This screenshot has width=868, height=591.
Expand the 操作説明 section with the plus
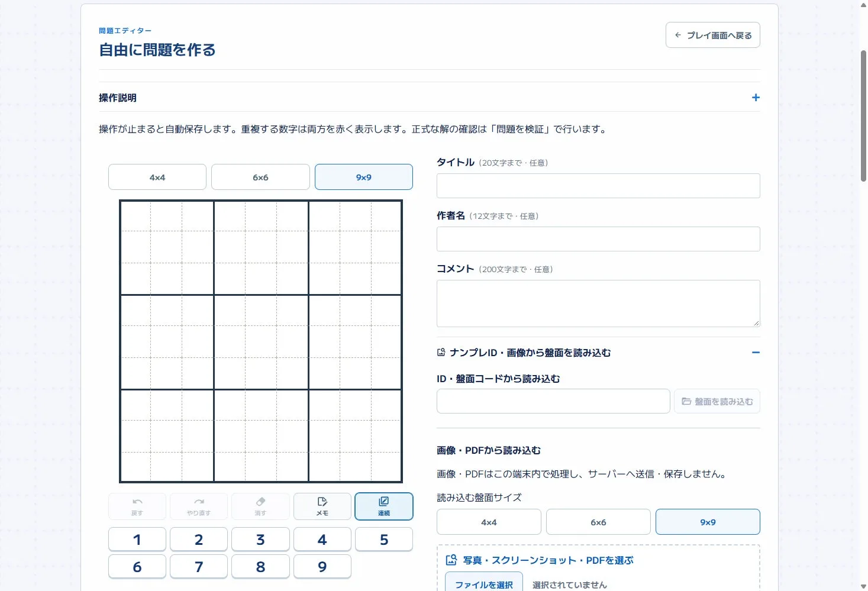[x=756, y=98]
